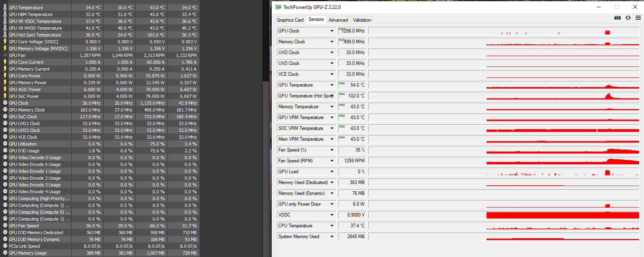Open the Mem VRM Temperature dropdown
644x257 pixels.
pos(332,140)
